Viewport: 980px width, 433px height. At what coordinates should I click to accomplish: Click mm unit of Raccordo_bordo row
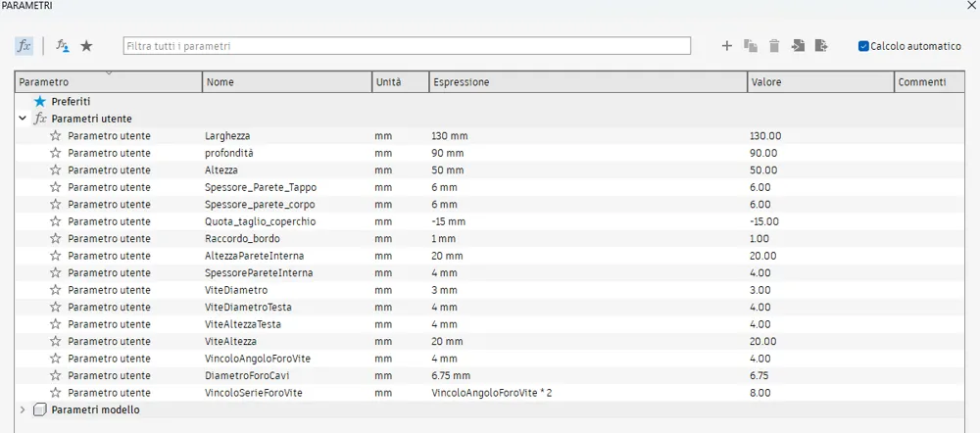pyautogui.click(x=383, y=239)
